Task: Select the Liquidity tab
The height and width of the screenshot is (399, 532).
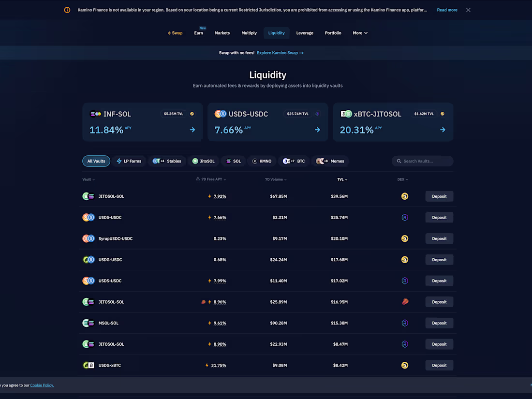Action: [277, 33]
